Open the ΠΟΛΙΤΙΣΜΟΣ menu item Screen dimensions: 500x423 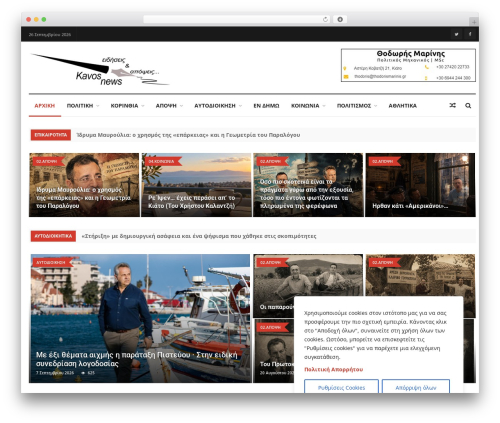click(x=354, y=106)
